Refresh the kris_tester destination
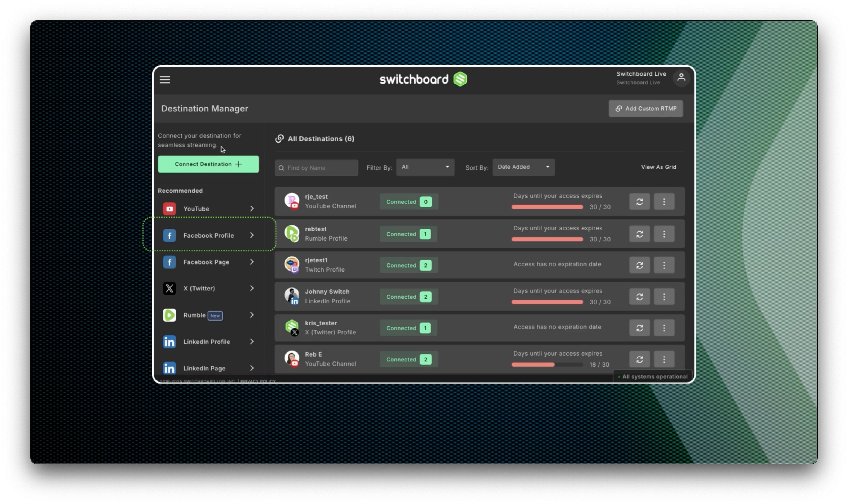 (x=639, y=328)
